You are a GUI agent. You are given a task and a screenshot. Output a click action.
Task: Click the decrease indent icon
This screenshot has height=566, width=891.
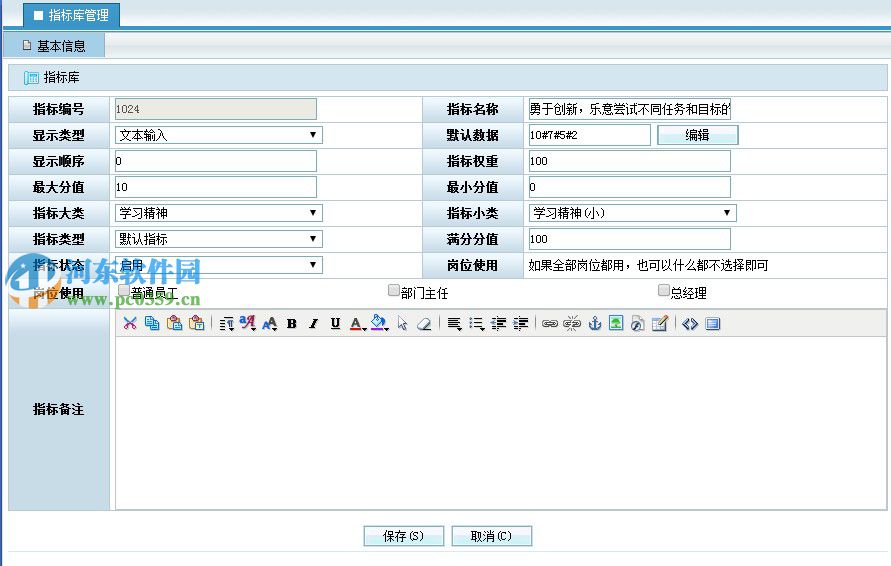click(x=498, y=323)
